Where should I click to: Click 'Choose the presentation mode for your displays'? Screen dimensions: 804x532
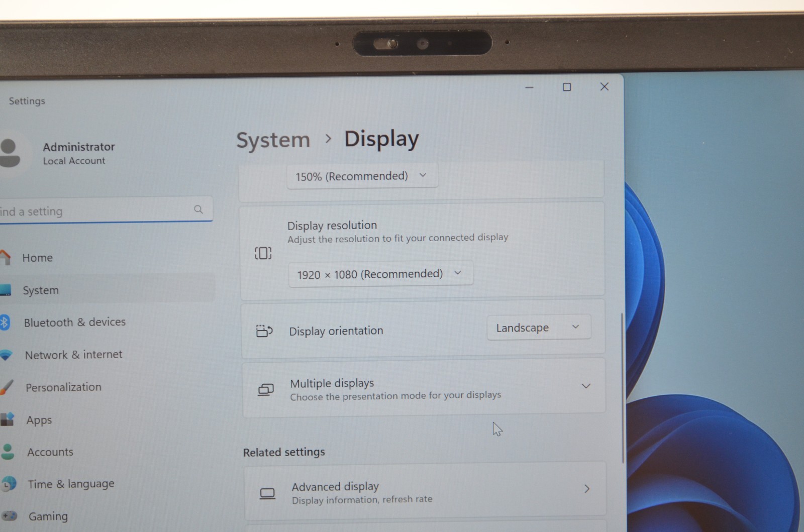tap(395, 396)
